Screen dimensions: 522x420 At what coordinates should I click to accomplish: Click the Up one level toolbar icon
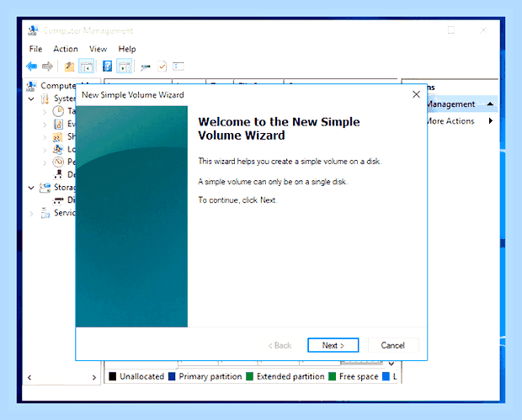(69, 66)
